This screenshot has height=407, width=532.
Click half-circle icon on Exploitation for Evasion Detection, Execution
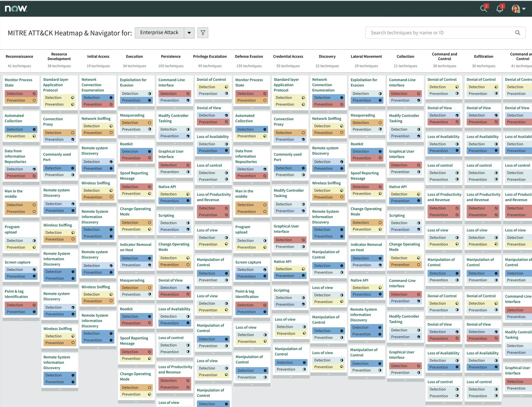(150, 94)
